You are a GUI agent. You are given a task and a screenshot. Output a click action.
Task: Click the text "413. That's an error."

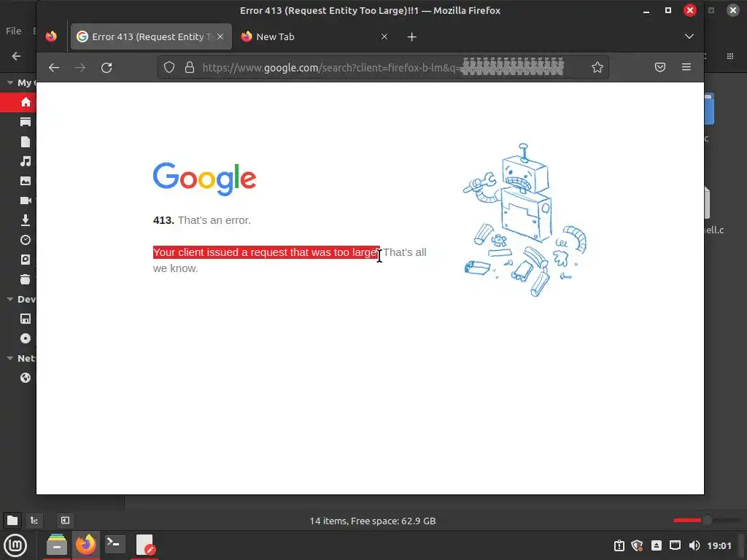point(201,220)
